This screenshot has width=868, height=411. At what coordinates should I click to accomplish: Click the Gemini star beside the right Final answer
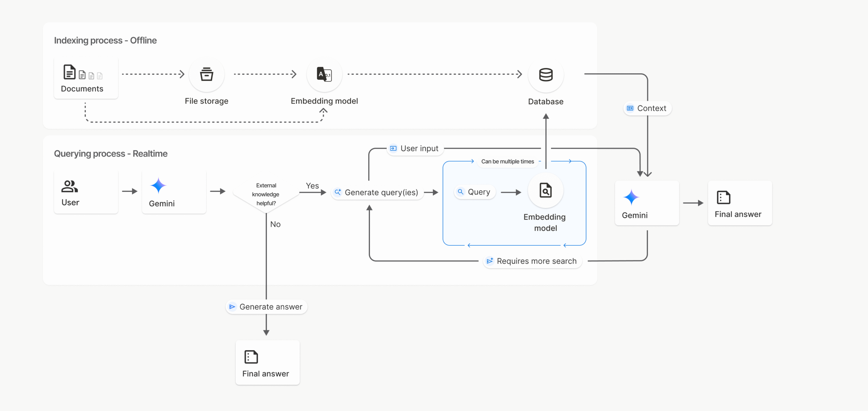coord(631,197)
